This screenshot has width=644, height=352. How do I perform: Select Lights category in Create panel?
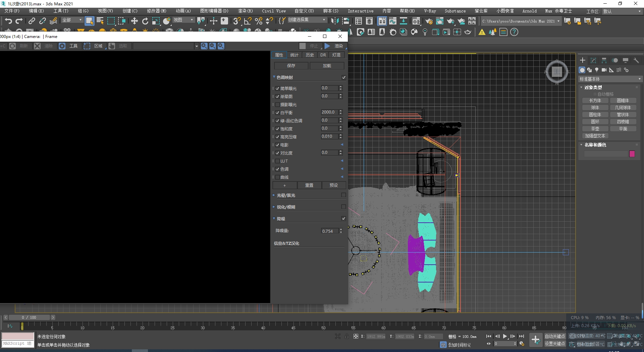click(597, 70)
